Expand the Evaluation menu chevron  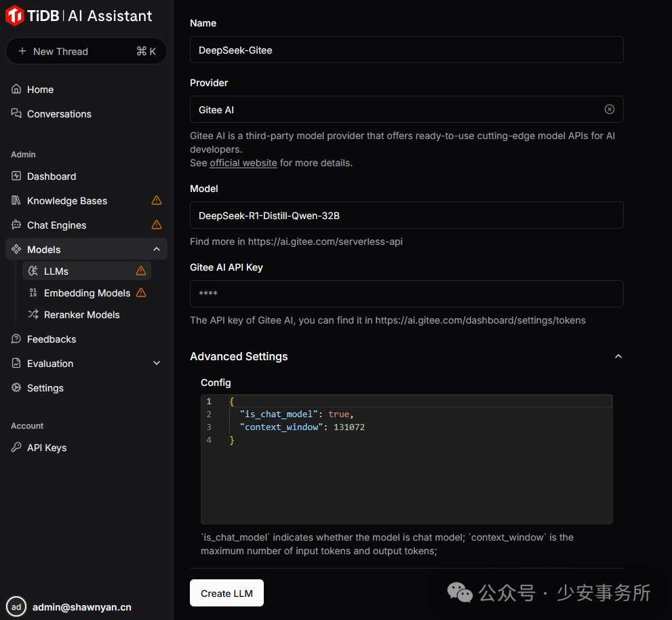click(157, 363)
